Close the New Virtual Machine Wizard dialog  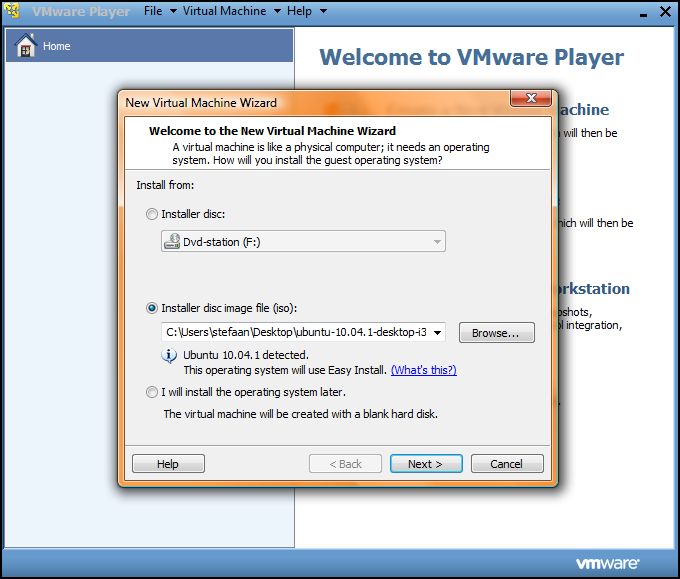click(531, 98)
